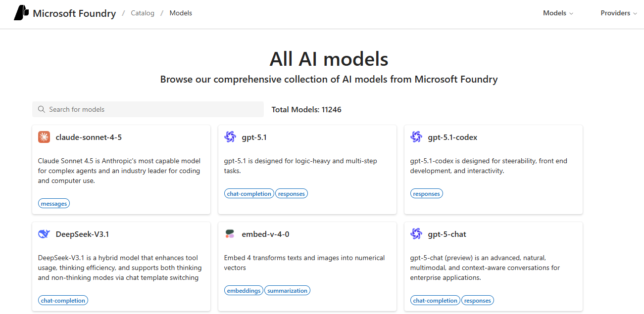
Task: Click the Microsoft Foundry logo icon
Action: (x=21, y=13)
